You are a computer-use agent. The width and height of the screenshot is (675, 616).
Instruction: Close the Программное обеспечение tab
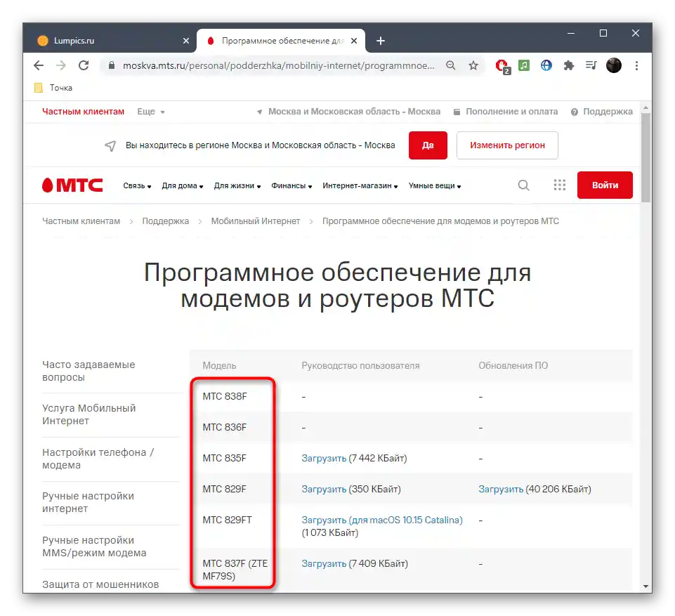click(354, 41)
